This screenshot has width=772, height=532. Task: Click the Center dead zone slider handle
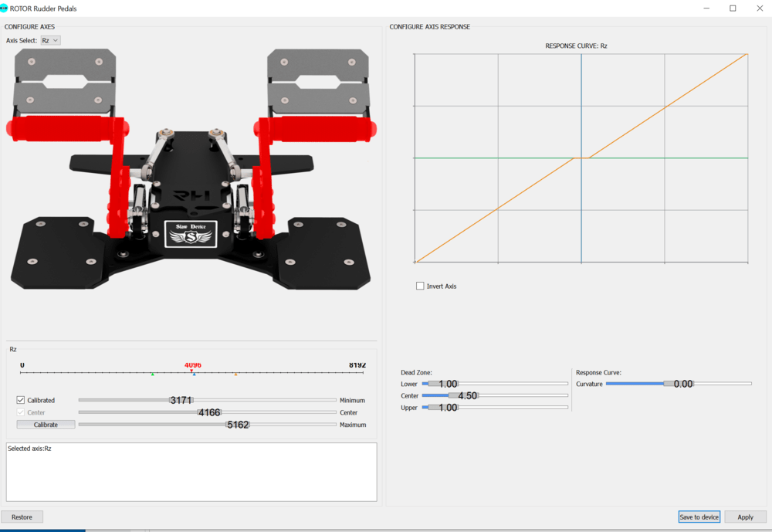coord(463,396)
